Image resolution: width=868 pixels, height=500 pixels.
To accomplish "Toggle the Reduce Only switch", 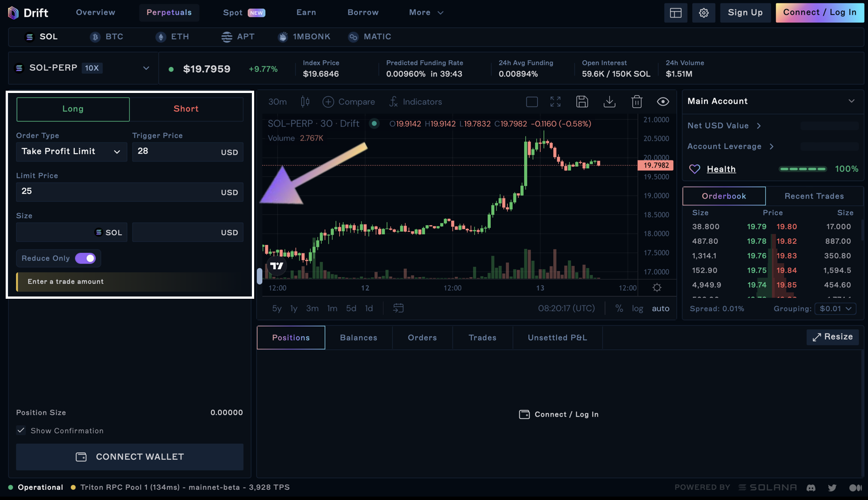I will coord(86,259).
